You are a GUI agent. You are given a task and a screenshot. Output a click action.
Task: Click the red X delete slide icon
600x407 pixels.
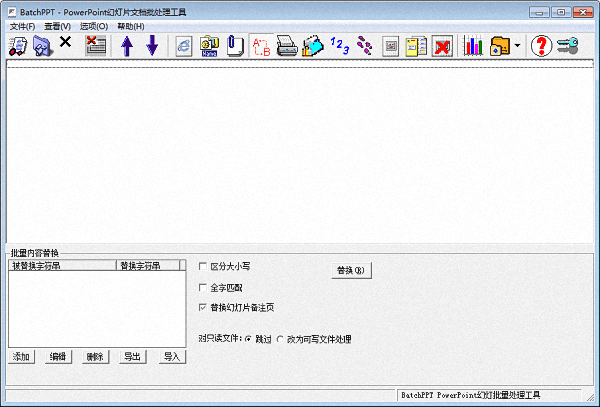point(442,46)
